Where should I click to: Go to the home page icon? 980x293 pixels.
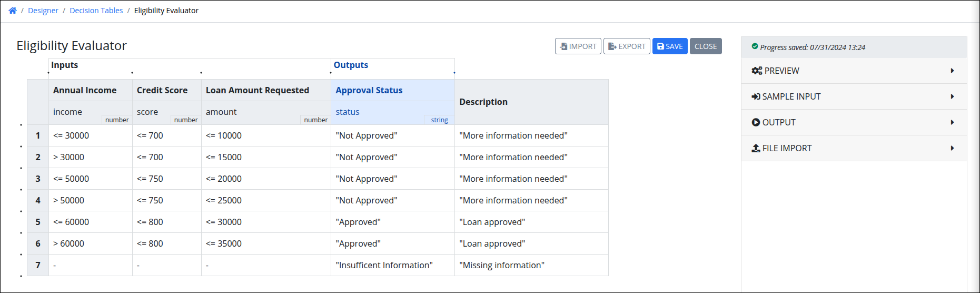(x=13, y=11)
